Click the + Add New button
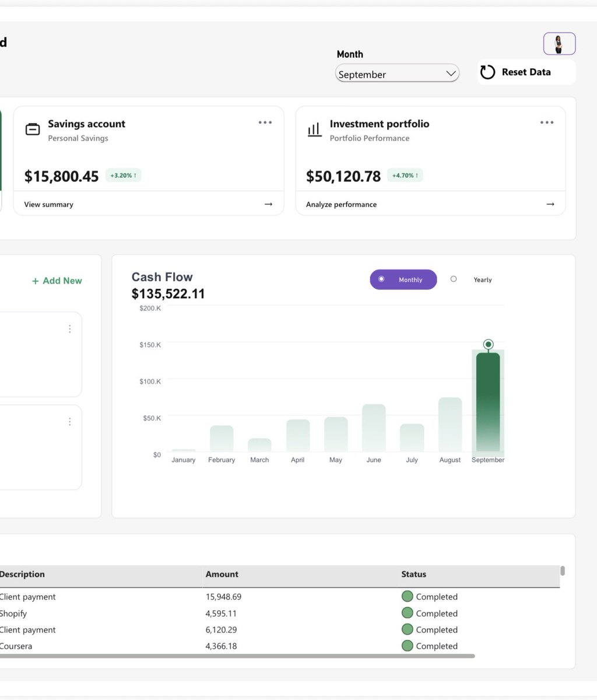 [57, 281]
